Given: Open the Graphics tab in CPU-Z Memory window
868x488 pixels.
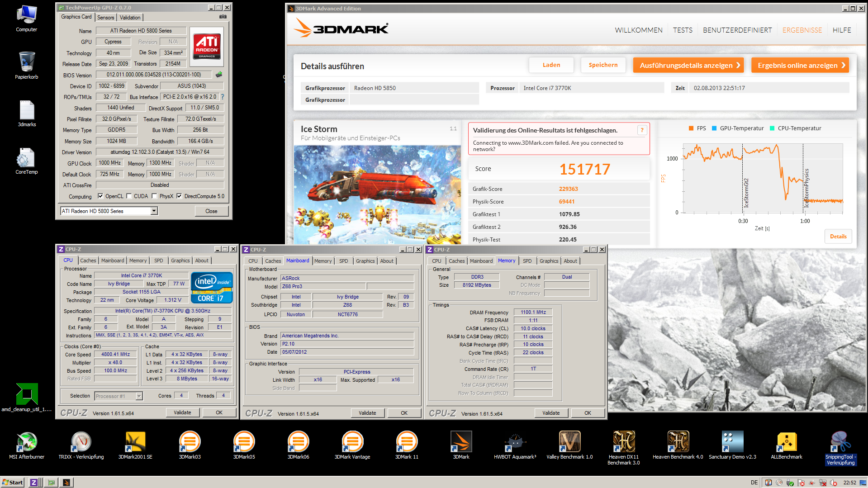Looking at the screenshot, I should [x=549, y=261].
